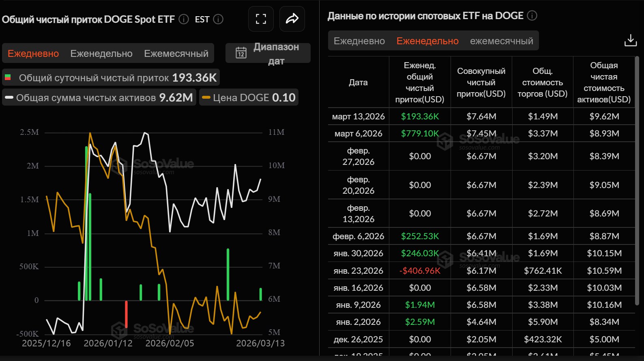Switch the chart to 'Ежемесячный'
This screenshot has height=361, width=644.
coord(176,54)
